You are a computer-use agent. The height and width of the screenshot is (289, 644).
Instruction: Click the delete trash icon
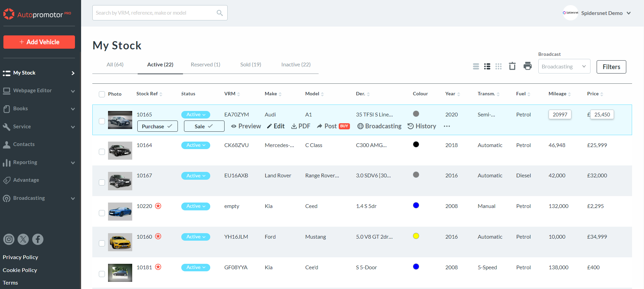[x=512, y=66]
